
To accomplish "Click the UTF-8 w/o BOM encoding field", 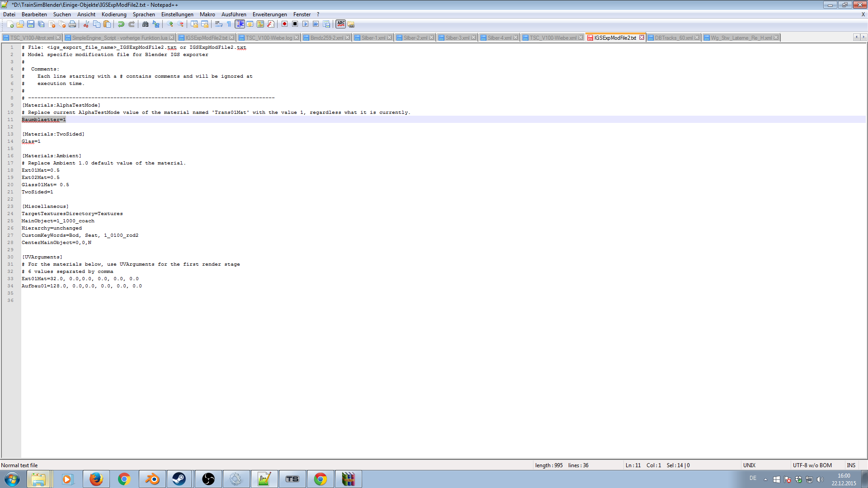I will (812, 465).
